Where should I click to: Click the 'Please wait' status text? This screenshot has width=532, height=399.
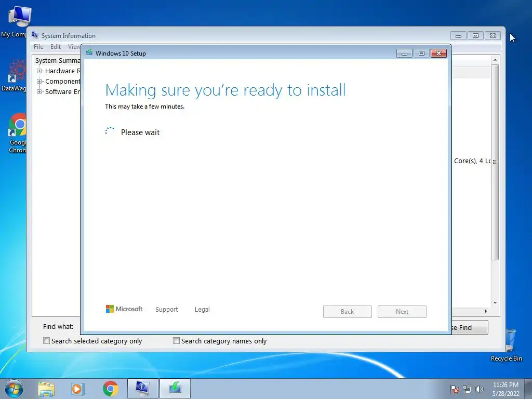140,132
